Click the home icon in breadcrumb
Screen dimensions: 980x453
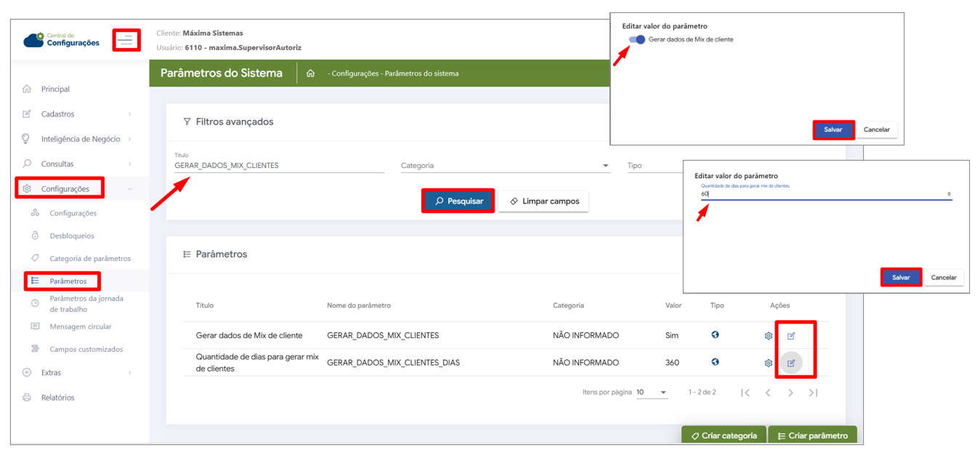click(x=310, y=73)
